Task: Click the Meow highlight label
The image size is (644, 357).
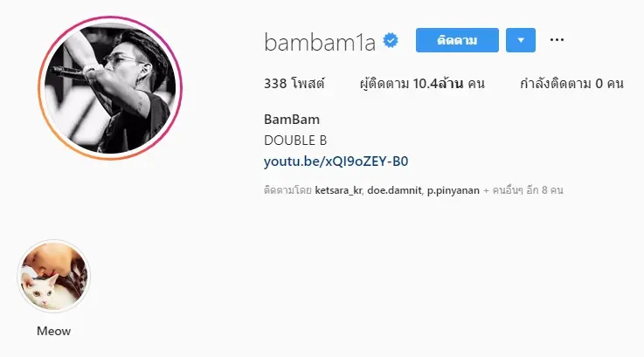Action: (54, 331)
